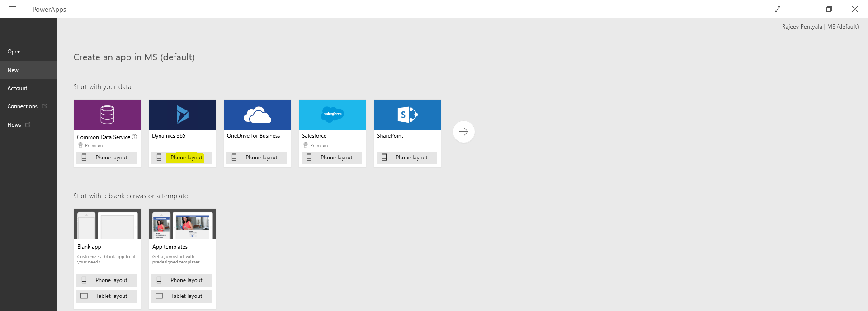
Task: Open the hamburger navigation menu
Action: 13,9
